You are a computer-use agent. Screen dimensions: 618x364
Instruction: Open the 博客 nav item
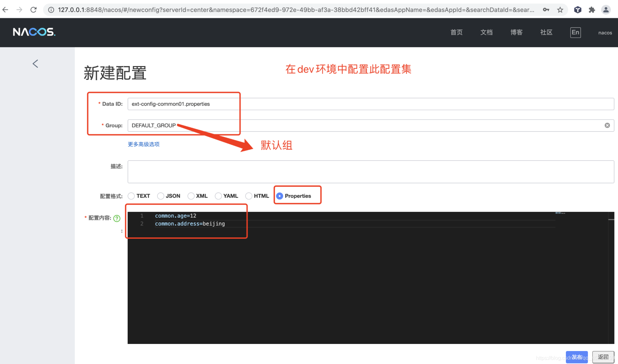coord(516,32)
